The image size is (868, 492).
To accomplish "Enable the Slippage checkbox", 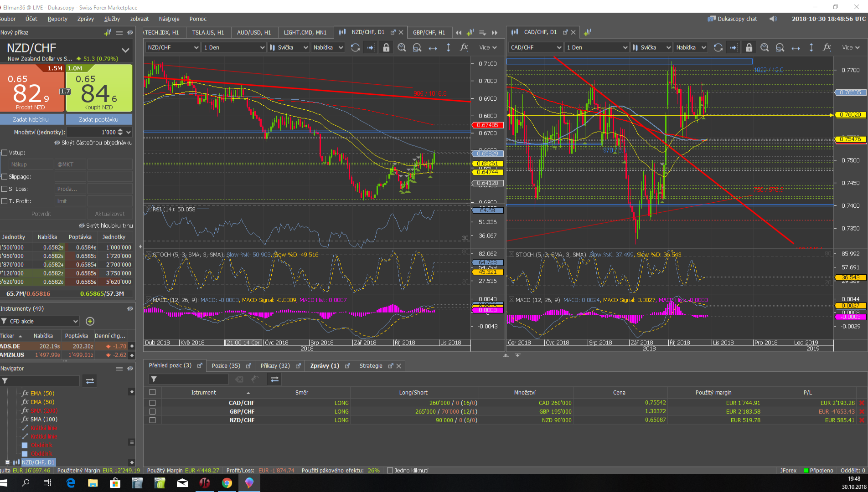I will (x=5, y=177).
